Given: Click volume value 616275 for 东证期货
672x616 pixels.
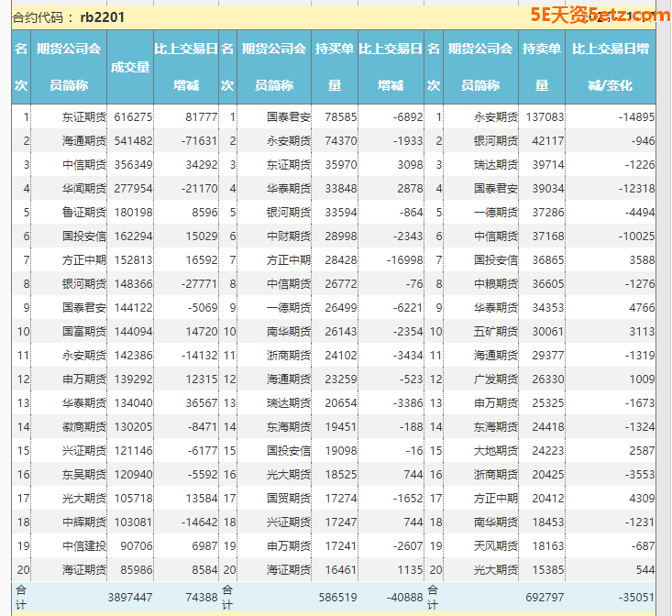Looking at the screenshot, I should click(133, 117).
